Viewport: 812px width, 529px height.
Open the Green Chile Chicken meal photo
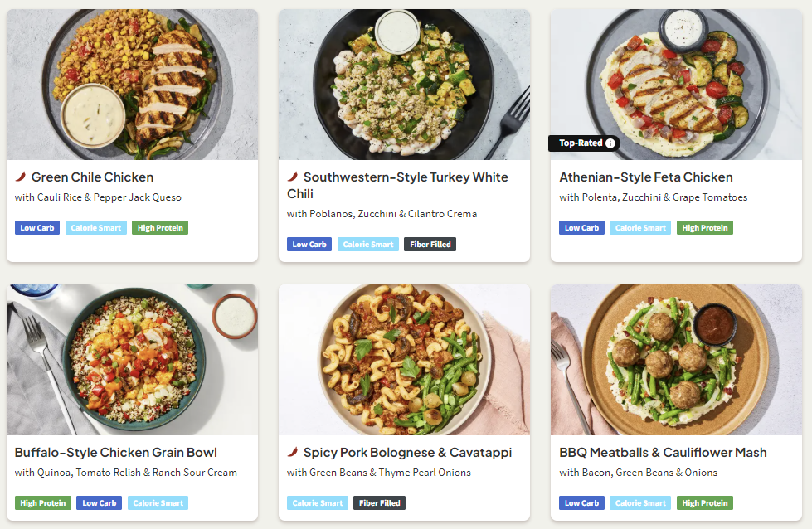(132, 84)
